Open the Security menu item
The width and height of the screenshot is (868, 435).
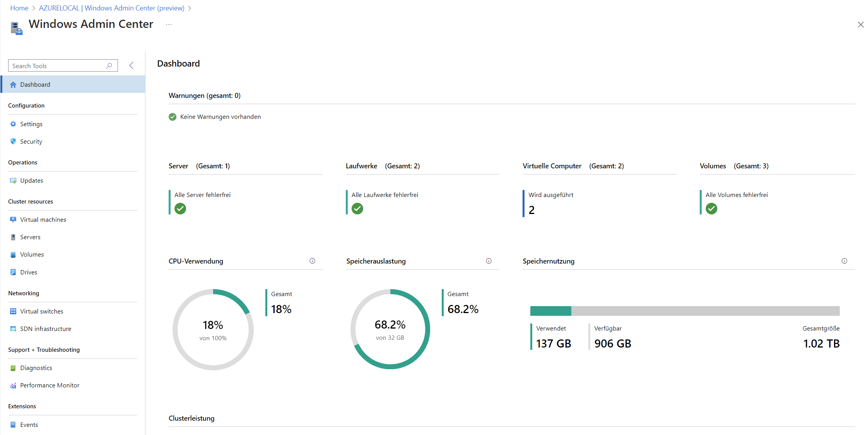click(x=73, y=142)
